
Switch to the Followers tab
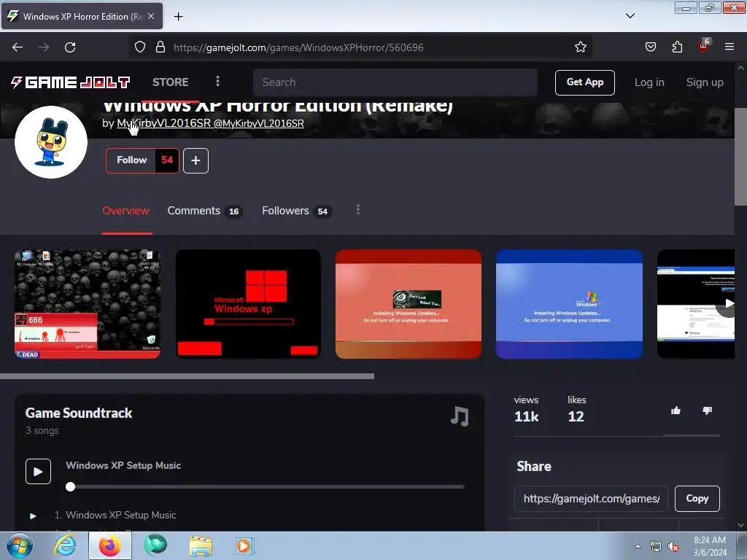pyautogui.click(x=296, y=211)
